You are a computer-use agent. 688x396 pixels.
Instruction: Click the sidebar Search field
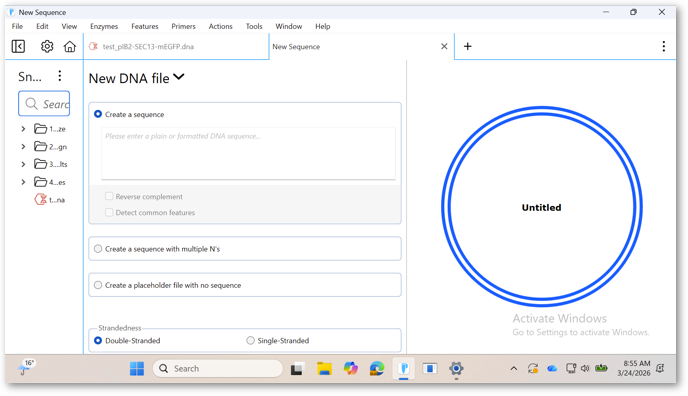tap(44, 104)
